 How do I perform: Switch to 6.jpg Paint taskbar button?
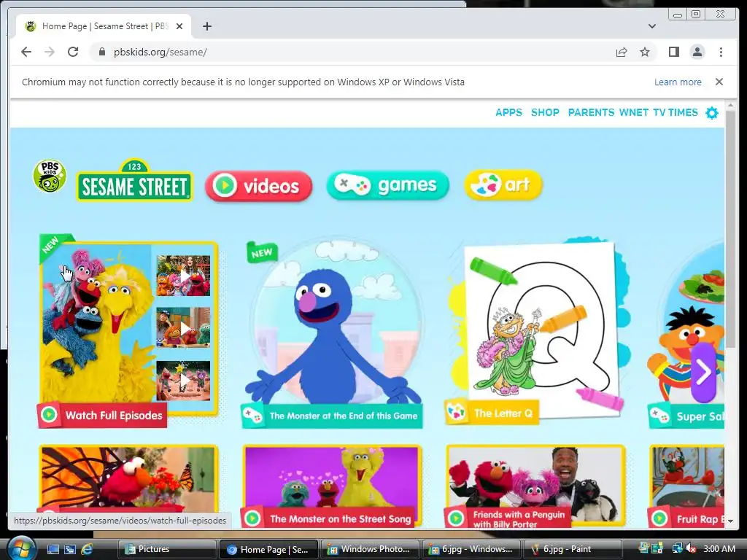[x=572, y=549]
